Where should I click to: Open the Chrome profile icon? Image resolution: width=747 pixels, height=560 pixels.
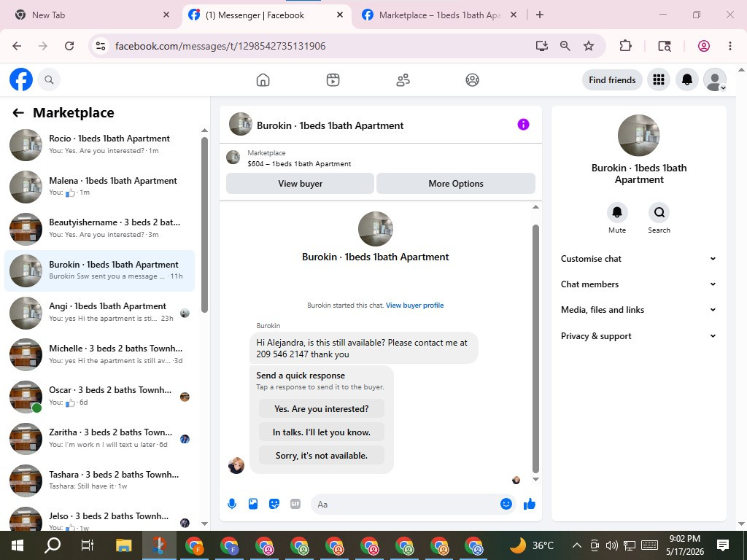click(704, 46)
